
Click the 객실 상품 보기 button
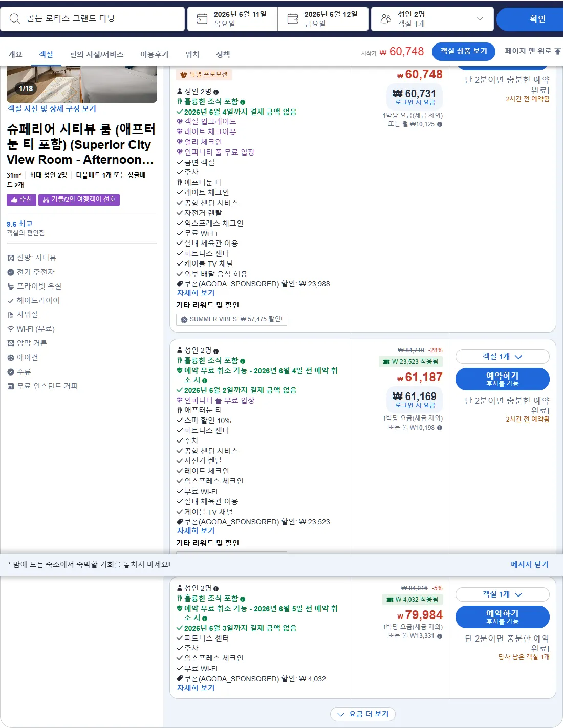[x=464, y=51]
